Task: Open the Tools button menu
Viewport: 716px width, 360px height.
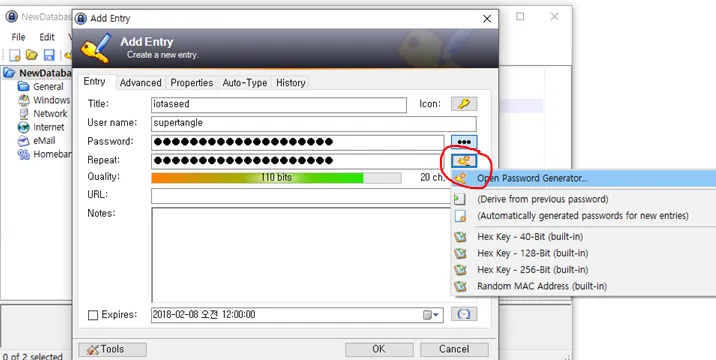Action: 113,349
